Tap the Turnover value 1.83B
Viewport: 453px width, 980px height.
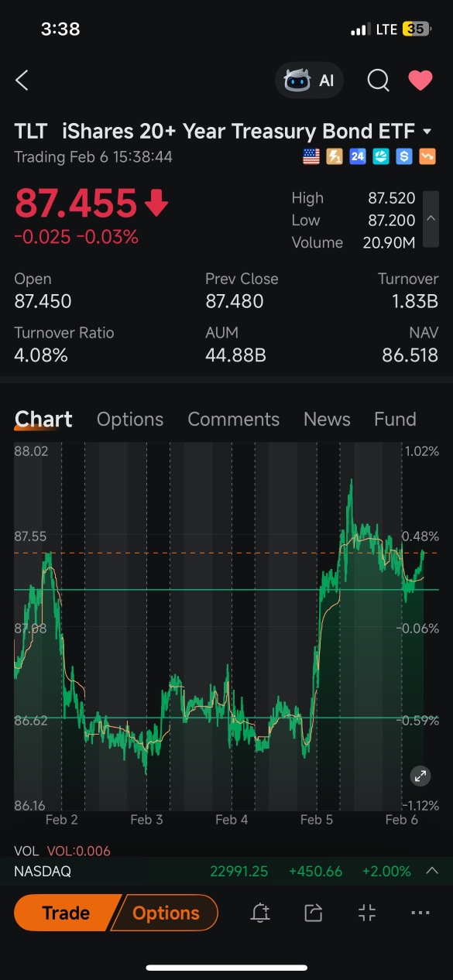tap(415, 301)
